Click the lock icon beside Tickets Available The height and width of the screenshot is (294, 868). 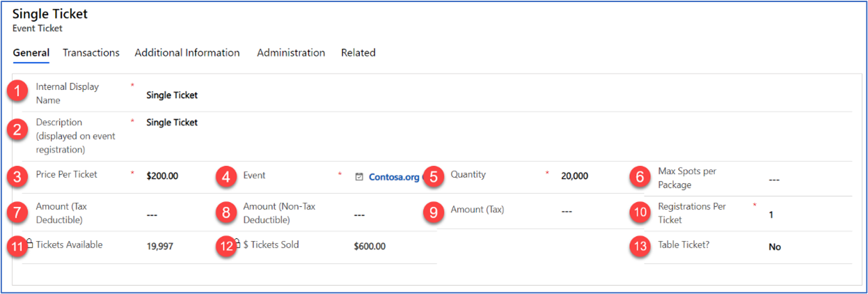pyautogui.click(x=30, y=244)
